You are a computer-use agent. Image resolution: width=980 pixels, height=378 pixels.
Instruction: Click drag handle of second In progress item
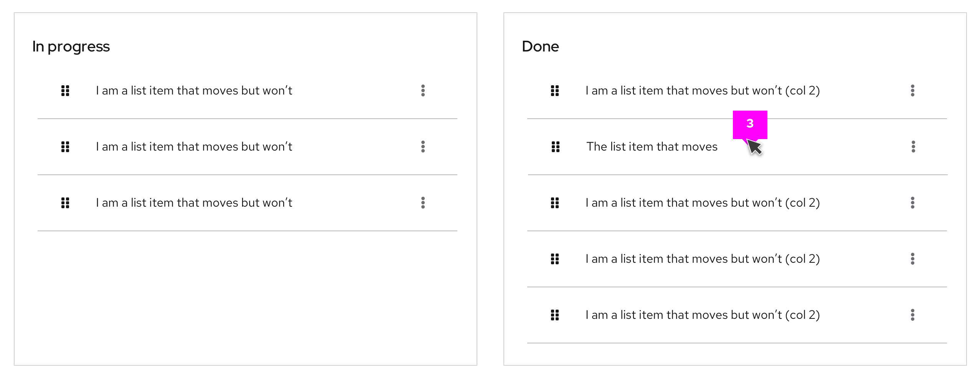65,147
